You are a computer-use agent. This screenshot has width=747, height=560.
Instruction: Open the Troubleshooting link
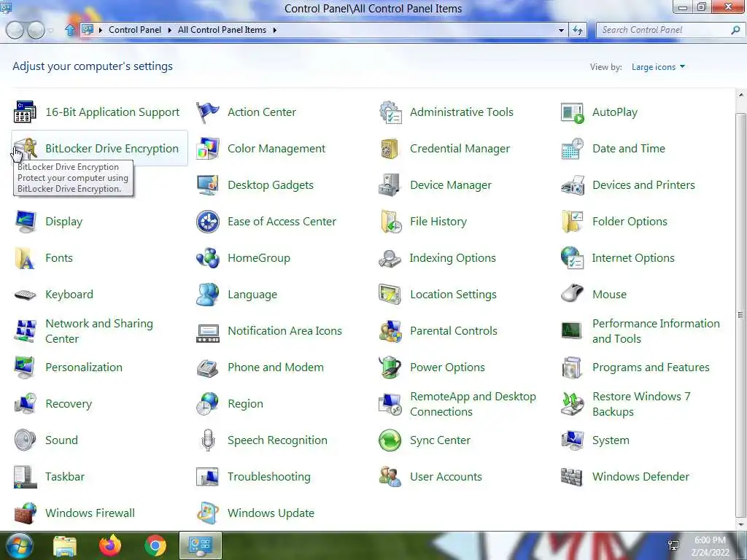269,477
